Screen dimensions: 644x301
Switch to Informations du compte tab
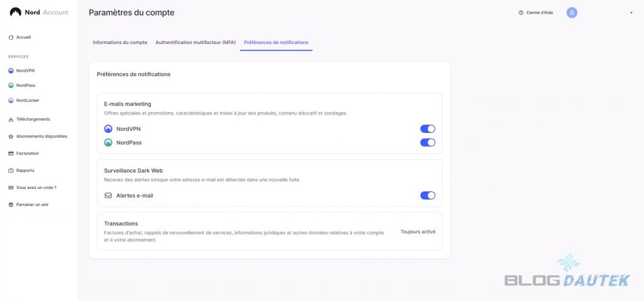coord(120,42)
